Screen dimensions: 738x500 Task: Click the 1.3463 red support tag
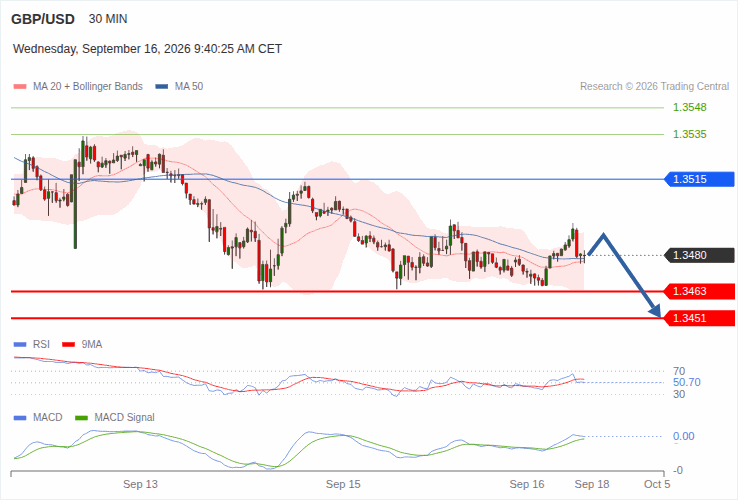click(699, 291)
